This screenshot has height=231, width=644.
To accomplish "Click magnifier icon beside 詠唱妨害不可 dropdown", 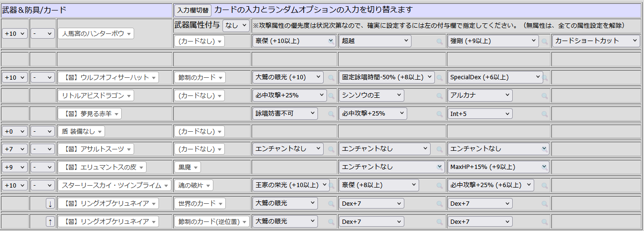I will coord(331,114).
